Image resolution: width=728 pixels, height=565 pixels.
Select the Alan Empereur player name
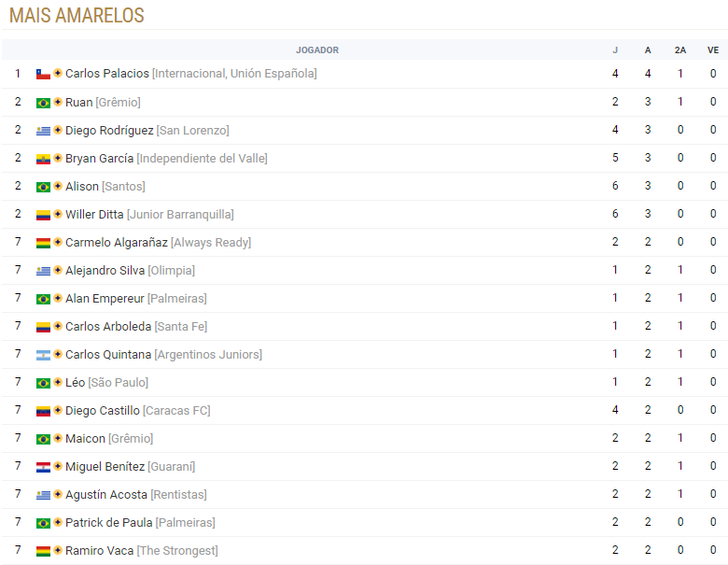[105, 298]
